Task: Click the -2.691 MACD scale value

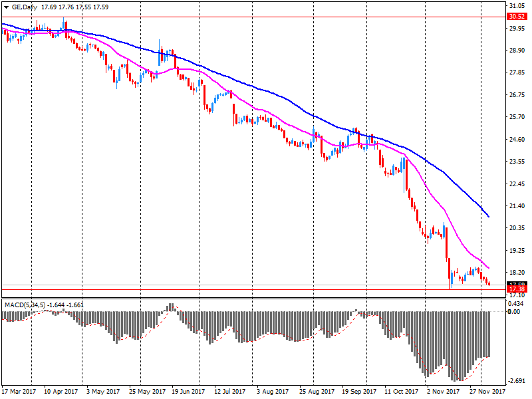Action: click(x=518, y=381)
